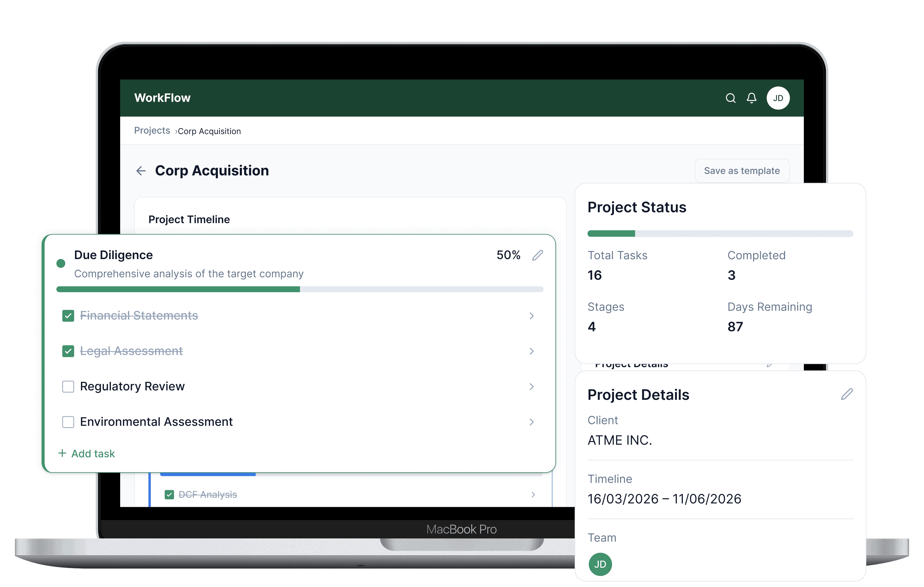Open search with the magnifier icon
Image resolution: width=924 pixels, height=587 pixels.
730,98
